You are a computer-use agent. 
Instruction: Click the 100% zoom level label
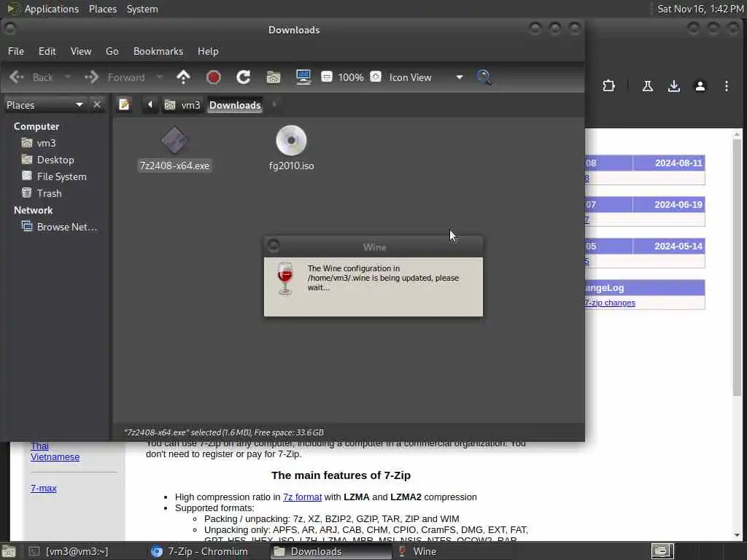(x=351, y=77)
